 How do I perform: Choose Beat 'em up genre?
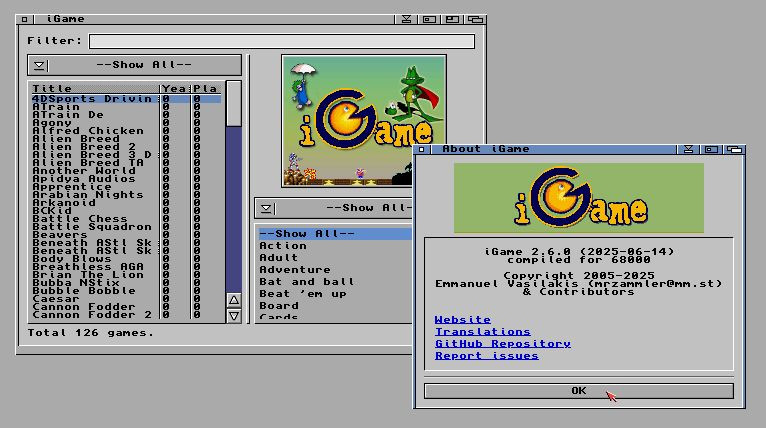coord(335,294)
